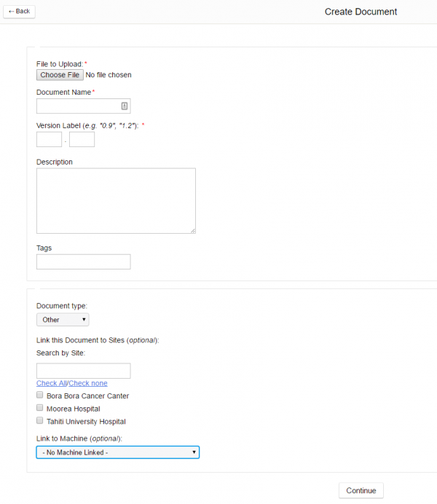
Task: Click the Check All link
Action: (52, 383)
